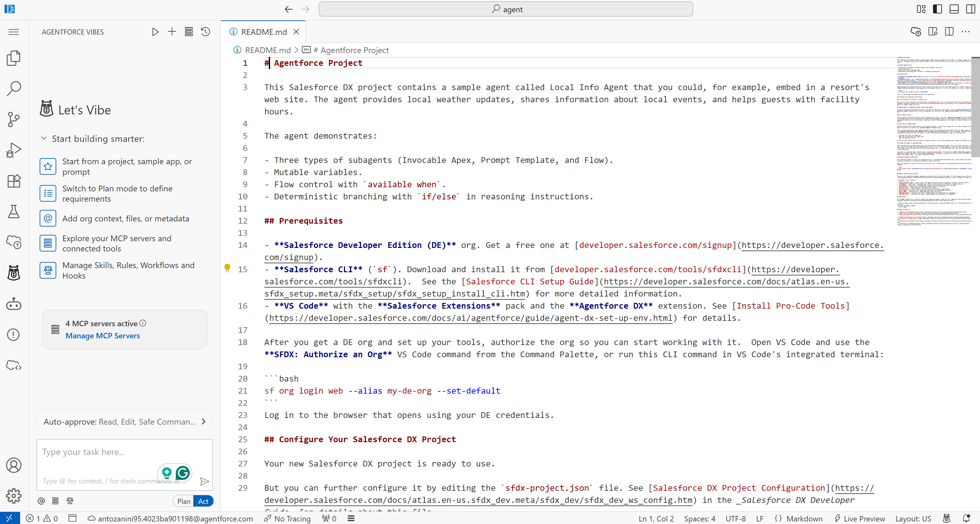Change end of line sequence LF
Viewport: 980px width, 524px height.
(x=760, y=518)
